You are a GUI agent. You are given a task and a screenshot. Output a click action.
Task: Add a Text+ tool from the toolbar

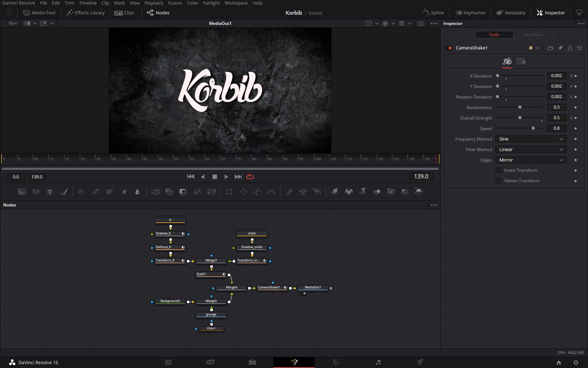pyautogui.click(x=50, y=192)
